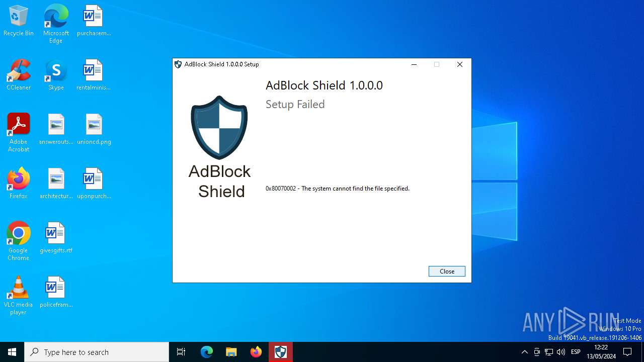Screen dimensions: 644x362
Task: Select the Firefox desktop shortcut
Action: [19, 184]
